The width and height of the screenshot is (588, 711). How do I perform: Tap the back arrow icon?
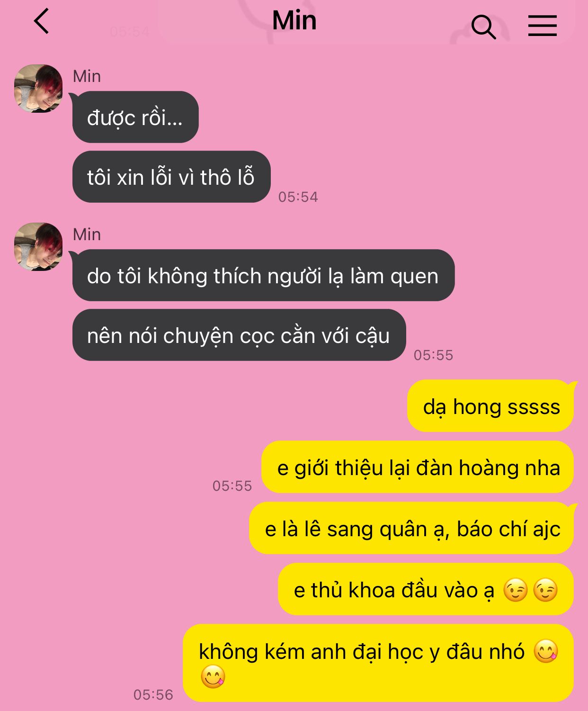pos(42,21)
